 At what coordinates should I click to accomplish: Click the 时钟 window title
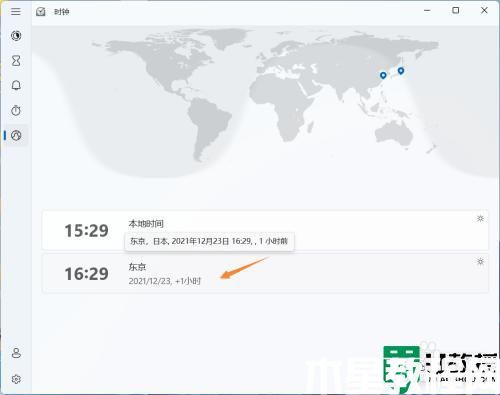[62, 12]
